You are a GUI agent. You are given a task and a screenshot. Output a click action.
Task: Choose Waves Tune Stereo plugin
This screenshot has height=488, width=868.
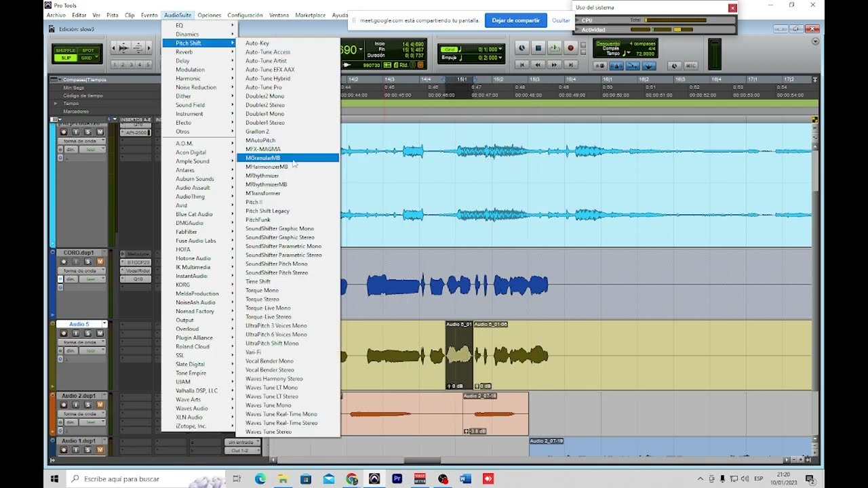tap(288, 432)
